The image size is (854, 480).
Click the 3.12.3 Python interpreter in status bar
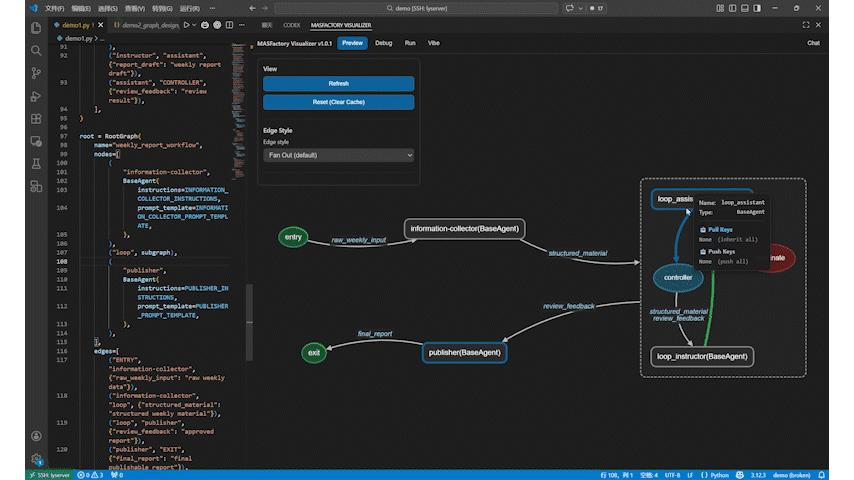758,475
